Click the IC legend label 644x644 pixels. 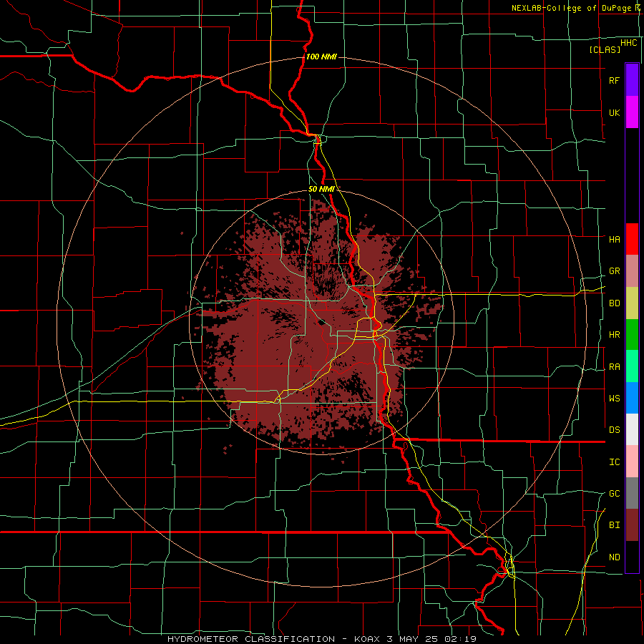(x=614, y=462)
